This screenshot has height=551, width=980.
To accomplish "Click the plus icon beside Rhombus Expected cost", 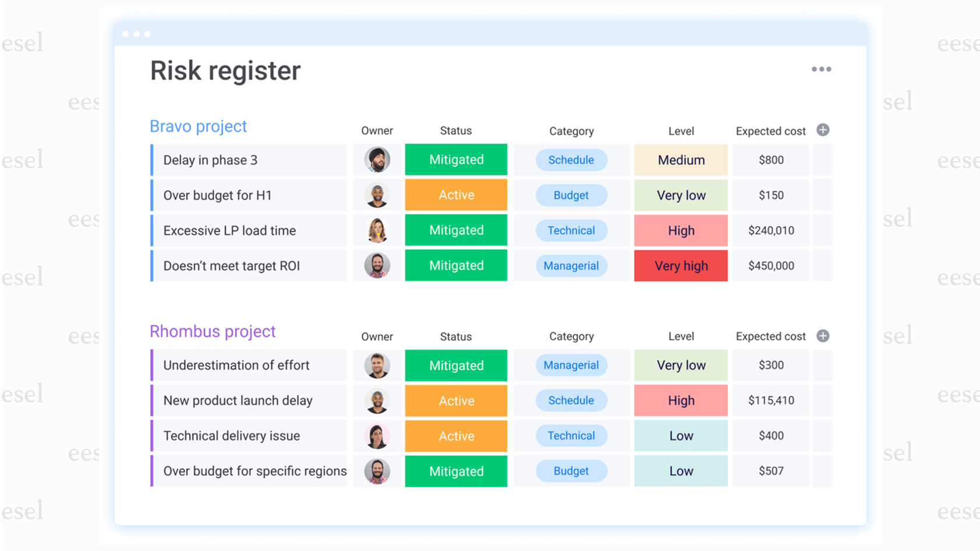I will [823, 336].
